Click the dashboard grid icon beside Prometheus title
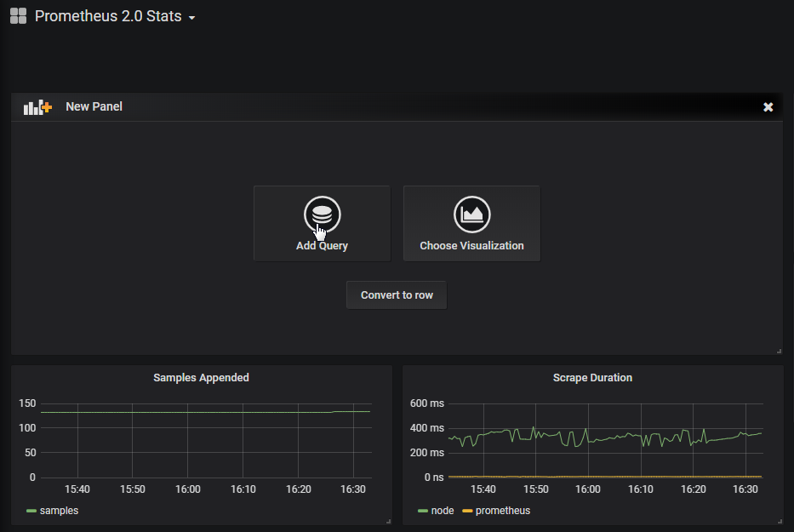This screenshot has height=532, width=794. click(x=18, y=15)
